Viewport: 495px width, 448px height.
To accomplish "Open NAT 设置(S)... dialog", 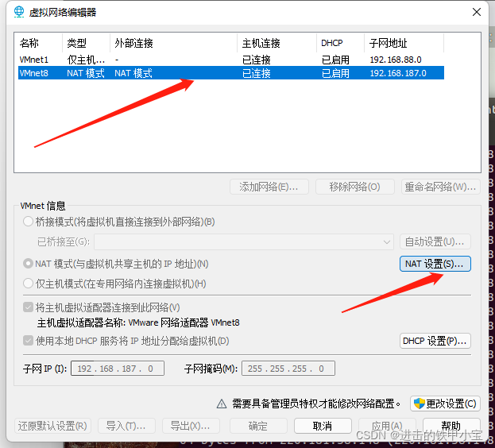I will pyautogui.click(x=435, y=264).
